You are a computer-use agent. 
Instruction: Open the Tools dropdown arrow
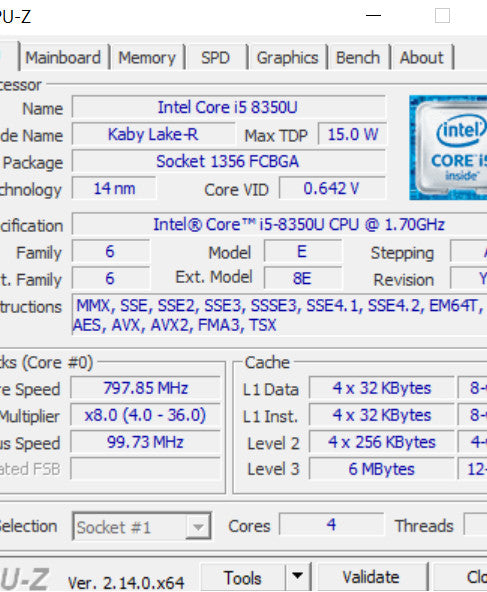click(298, 576)
